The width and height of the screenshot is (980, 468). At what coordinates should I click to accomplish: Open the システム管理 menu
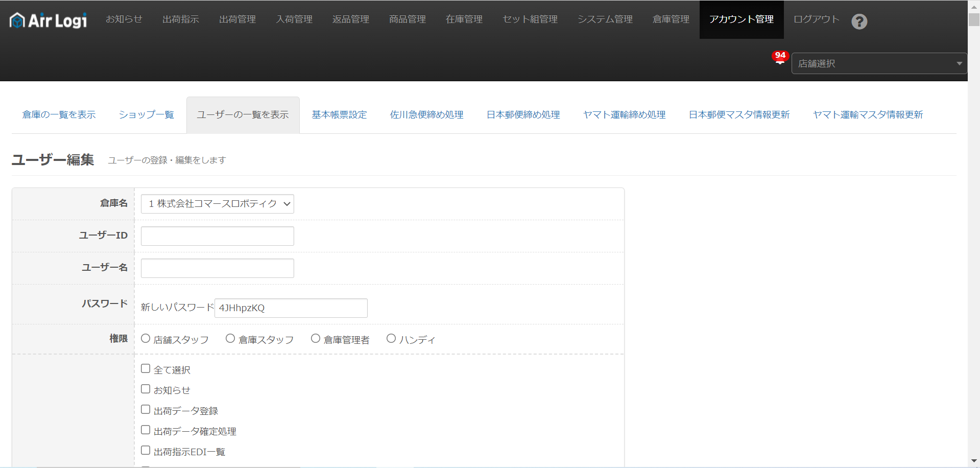[x=605, y=19]
